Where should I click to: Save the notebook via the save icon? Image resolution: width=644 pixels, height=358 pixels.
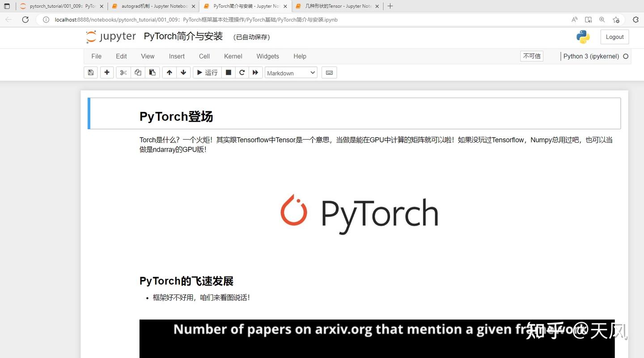click(x=90, y=72)
